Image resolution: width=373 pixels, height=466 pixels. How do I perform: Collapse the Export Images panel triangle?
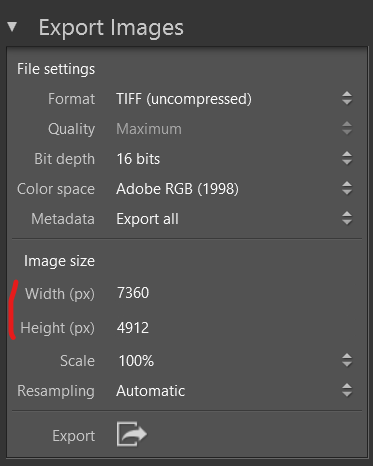(x=12, y=27)
